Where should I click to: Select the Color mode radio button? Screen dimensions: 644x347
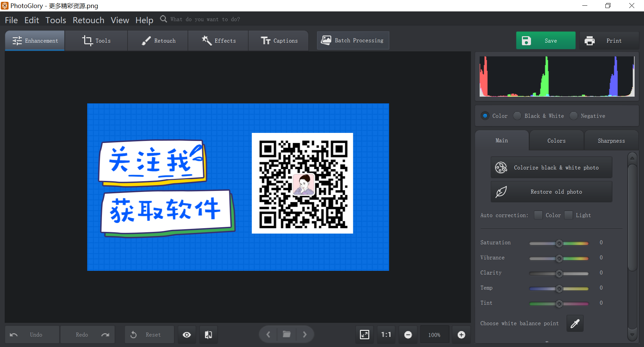[485, 116]
